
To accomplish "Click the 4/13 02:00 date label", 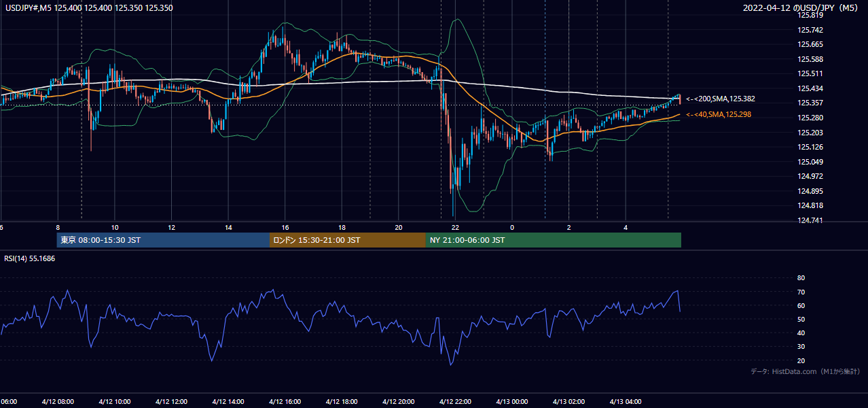I will (x=568, y=402).
